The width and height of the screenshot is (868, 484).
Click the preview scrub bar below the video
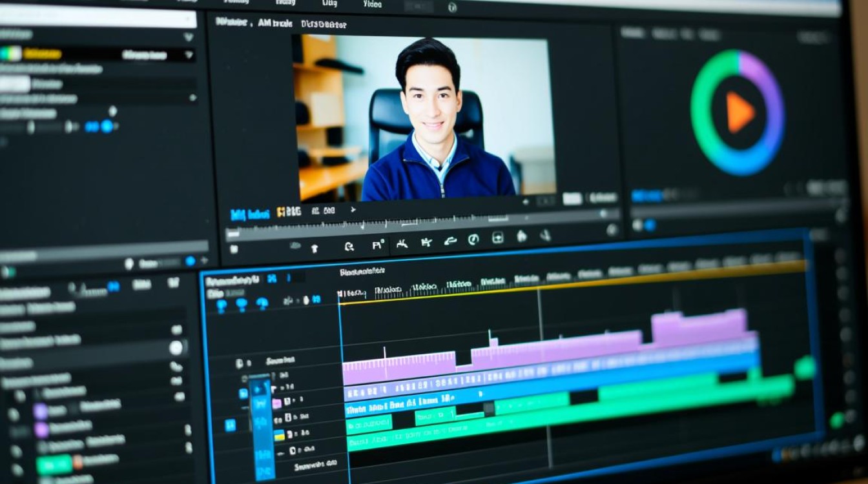(413, 228)
